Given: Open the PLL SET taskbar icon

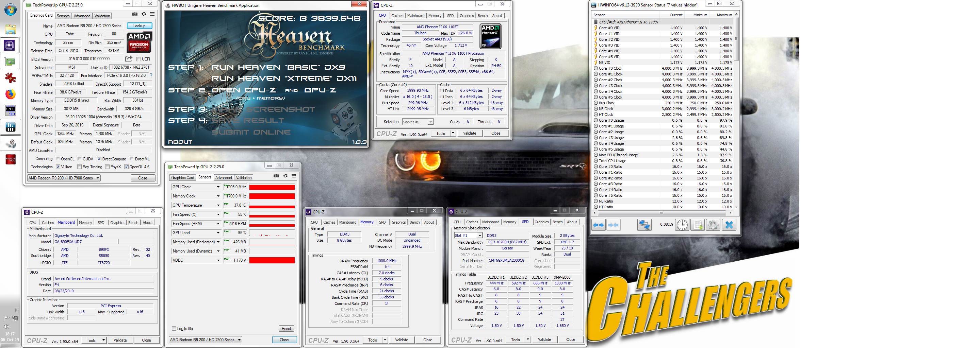Looking at the screenshot, I should coord(10,110).
